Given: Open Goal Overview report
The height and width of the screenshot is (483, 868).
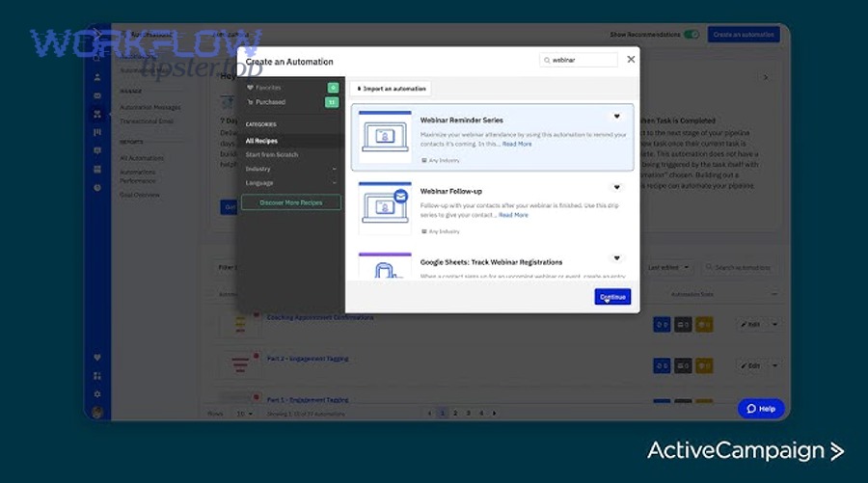Looking at the screenshot, I should pos(140,195).
